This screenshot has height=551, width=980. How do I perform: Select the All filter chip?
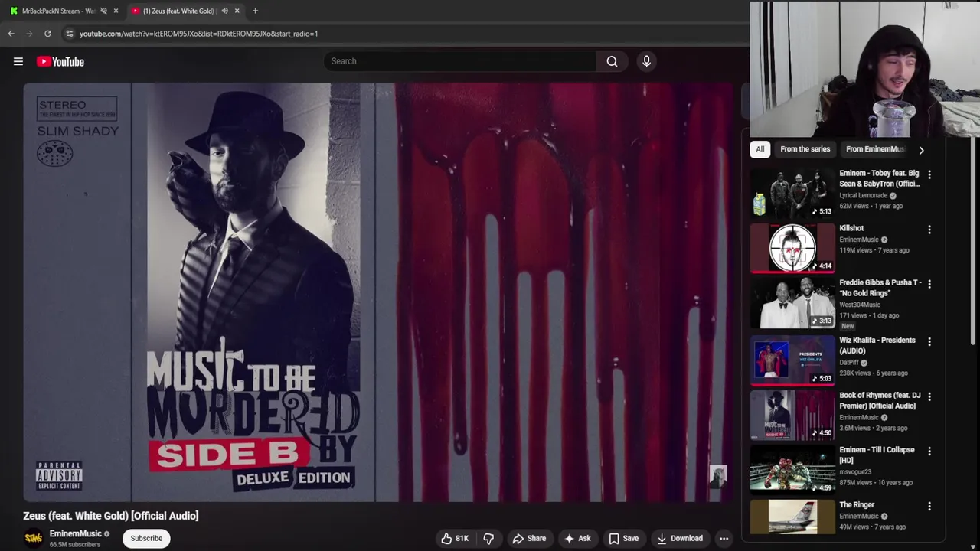tap(759, 149)
